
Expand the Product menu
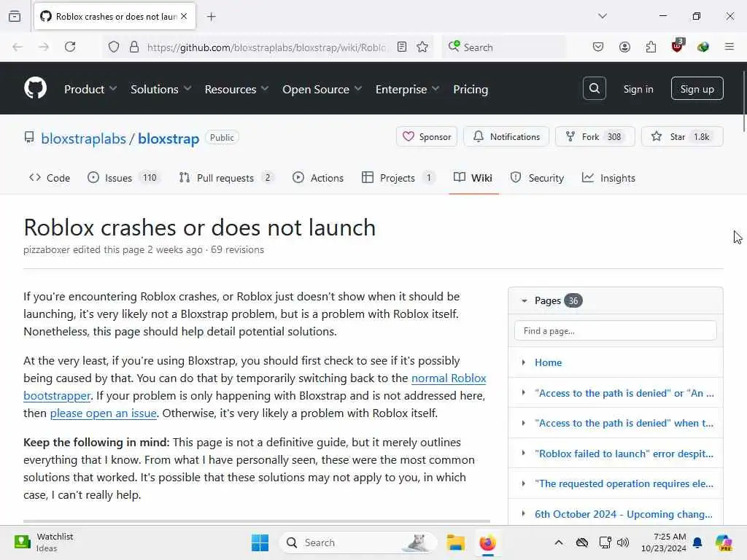90,89
